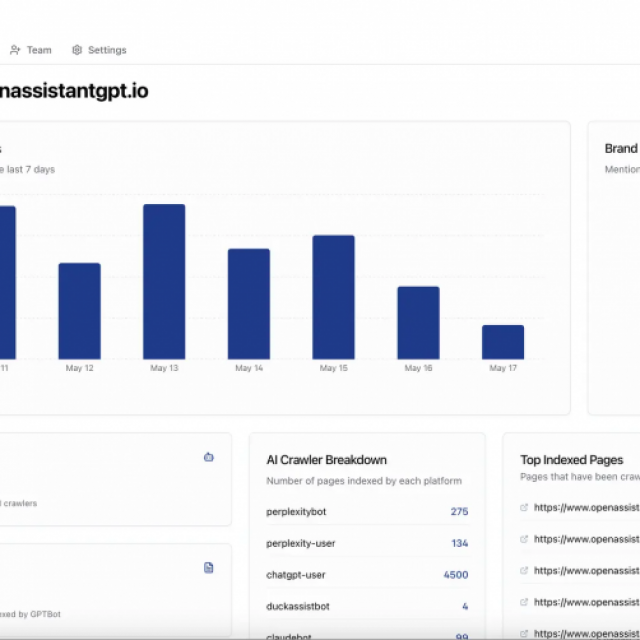Click the May 12 axis label

click(x=80, y=368)
